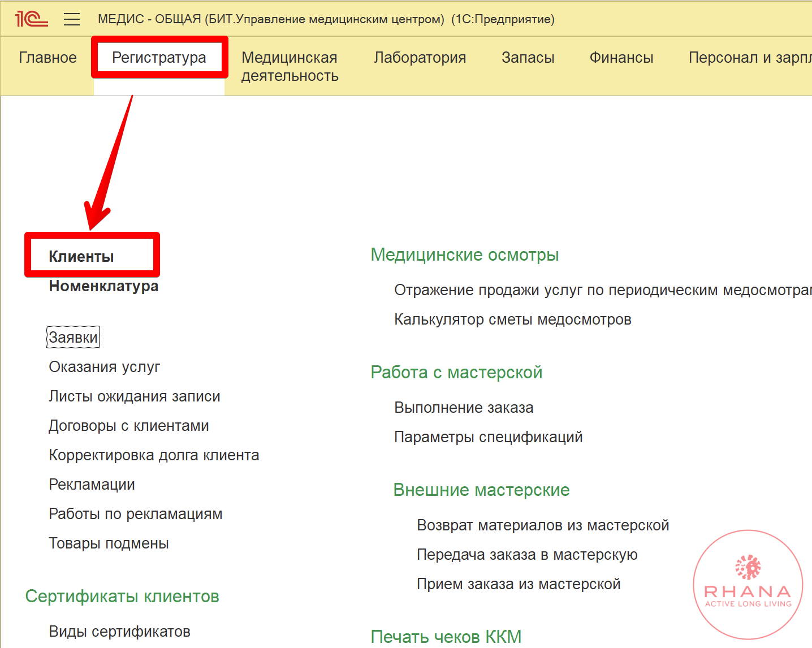Open Параметры спецификаций
The width and height of the screenshot is (812, 648).
(488, 437)
